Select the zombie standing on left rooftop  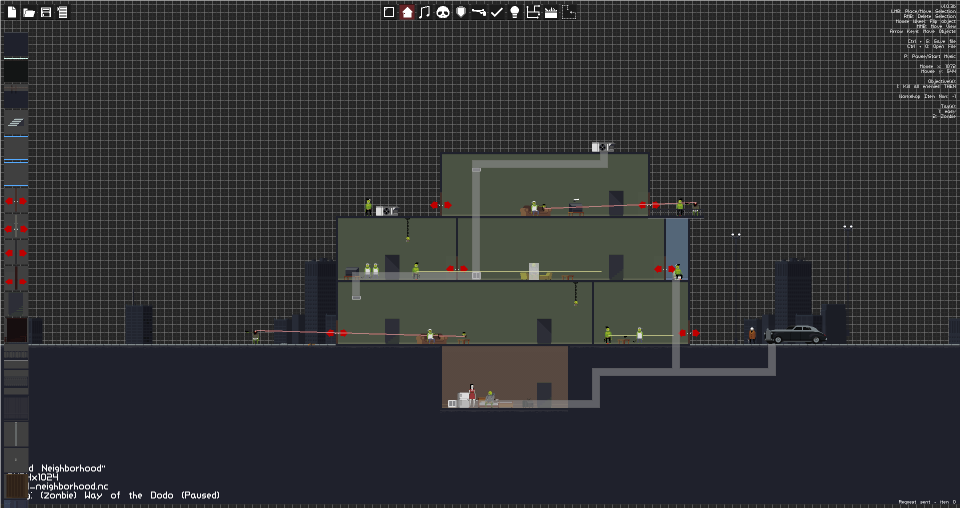coord(368,207)
